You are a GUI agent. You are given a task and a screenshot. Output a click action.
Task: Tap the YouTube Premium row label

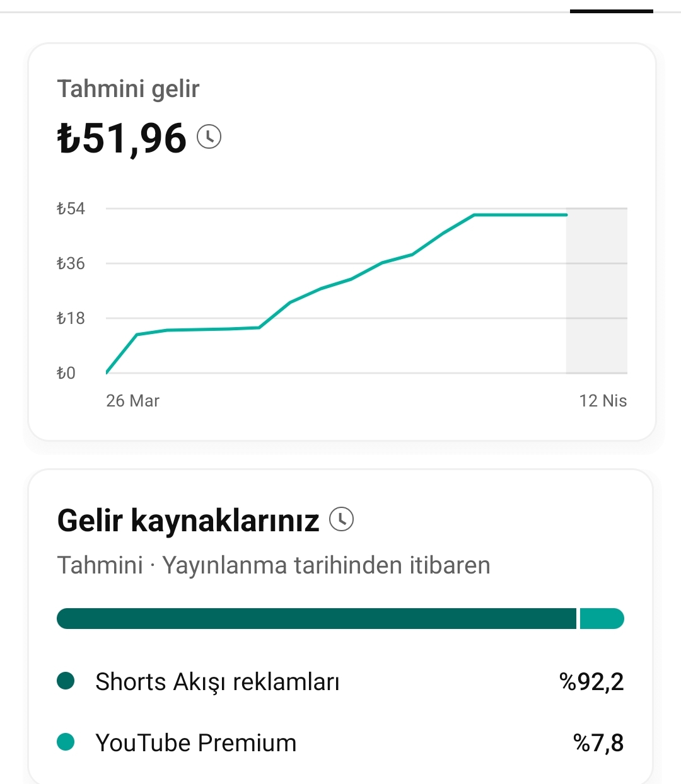[x=196, y=743]
